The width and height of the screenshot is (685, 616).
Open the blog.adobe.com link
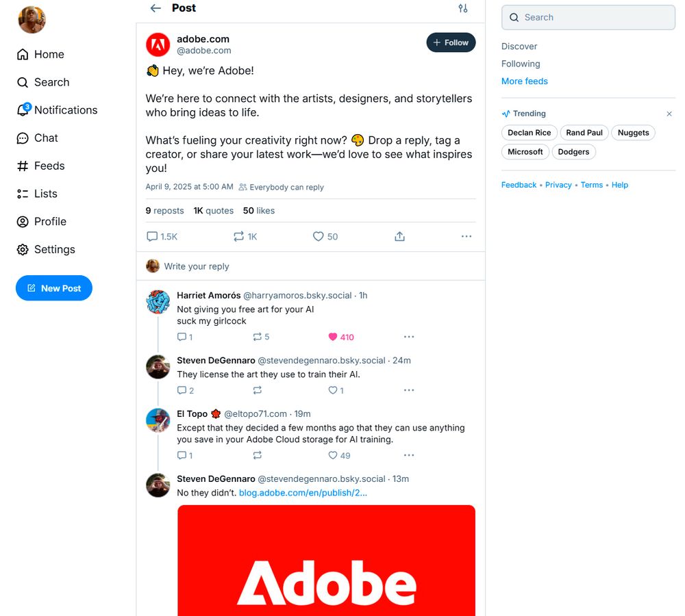tap(302, 493)
